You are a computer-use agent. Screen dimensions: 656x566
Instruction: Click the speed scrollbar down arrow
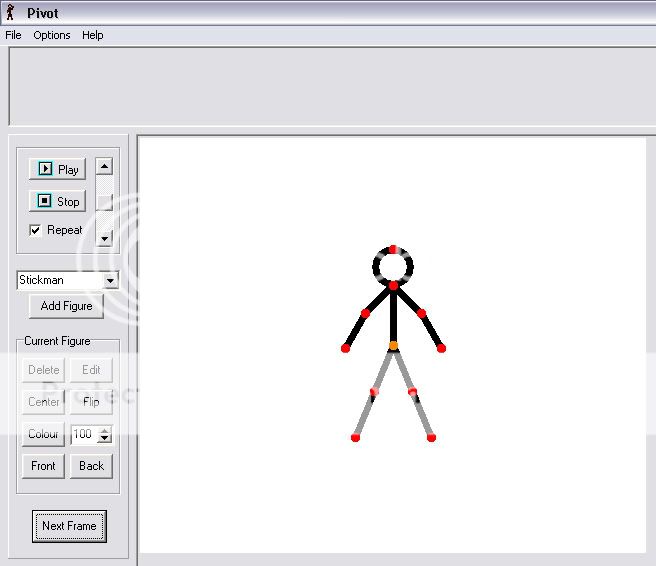pyautogui.click(x=104, y=238)
